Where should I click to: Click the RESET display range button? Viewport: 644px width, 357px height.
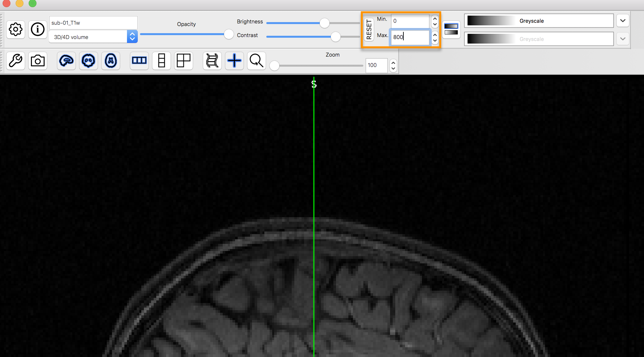[x=369, y=30]
